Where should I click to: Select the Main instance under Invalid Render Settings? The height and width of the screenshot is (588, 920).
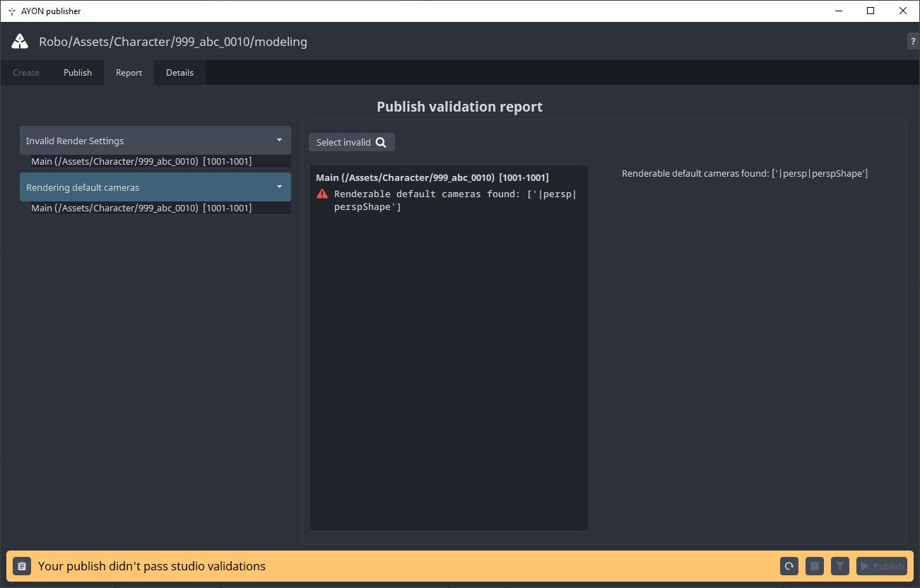click(155, 161)
